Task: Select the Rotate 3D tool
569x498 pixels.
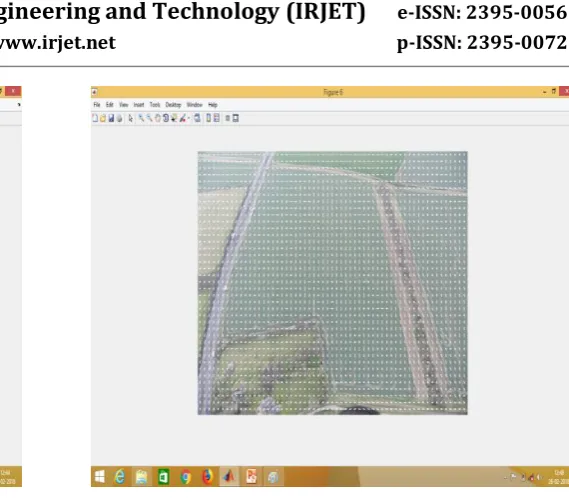Action: coord(165,118)
